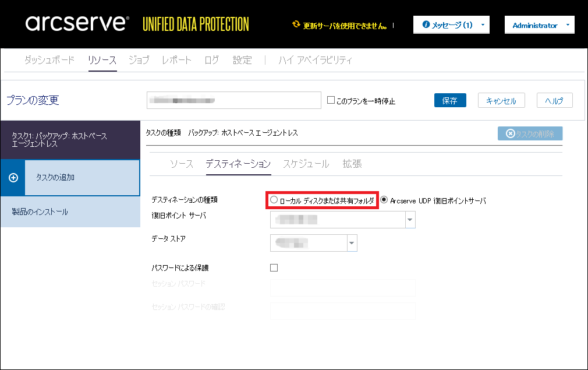Image resolution: width=588 pixels, height=370 pixels.
Task: Switch to the スケジュール tab
Action: coord(306,164)
